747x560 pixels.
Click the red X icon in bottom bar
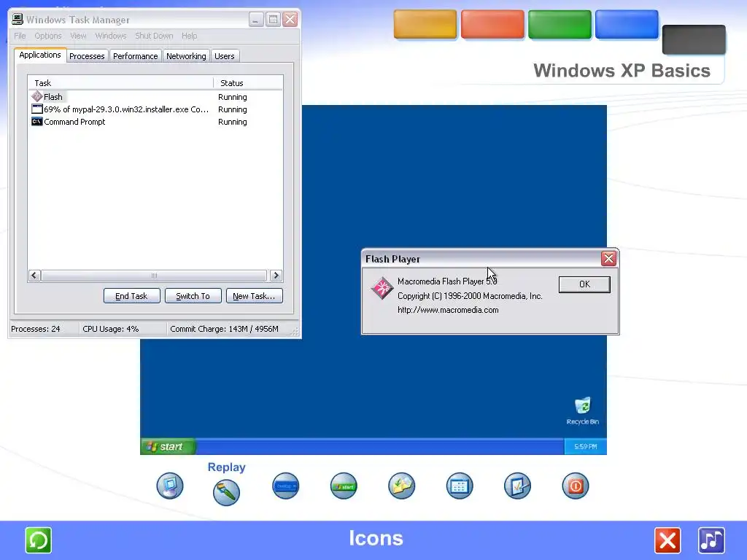(667, 540)
